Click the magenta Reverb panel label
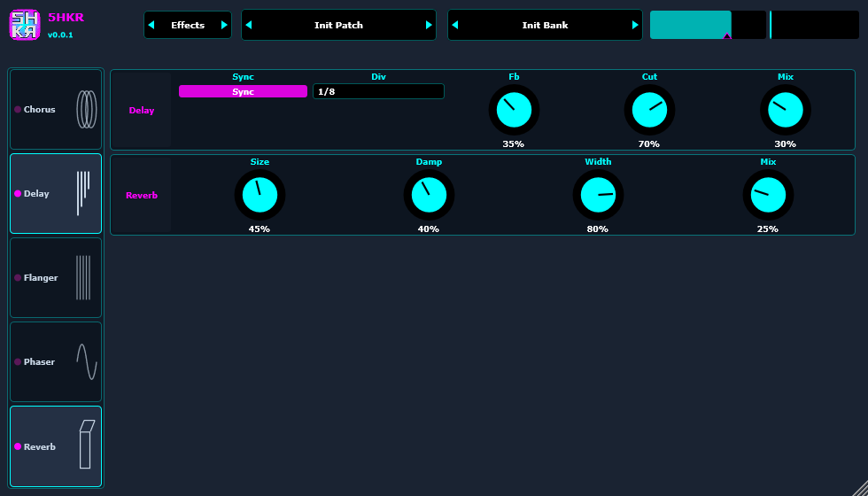868x496 pixels. point(142,196)
